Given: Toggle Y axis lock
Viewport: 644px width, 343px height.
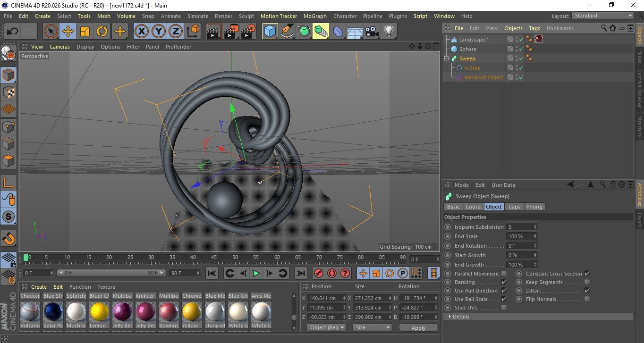Looking at the screenshot, I should (x=159, y=32).
